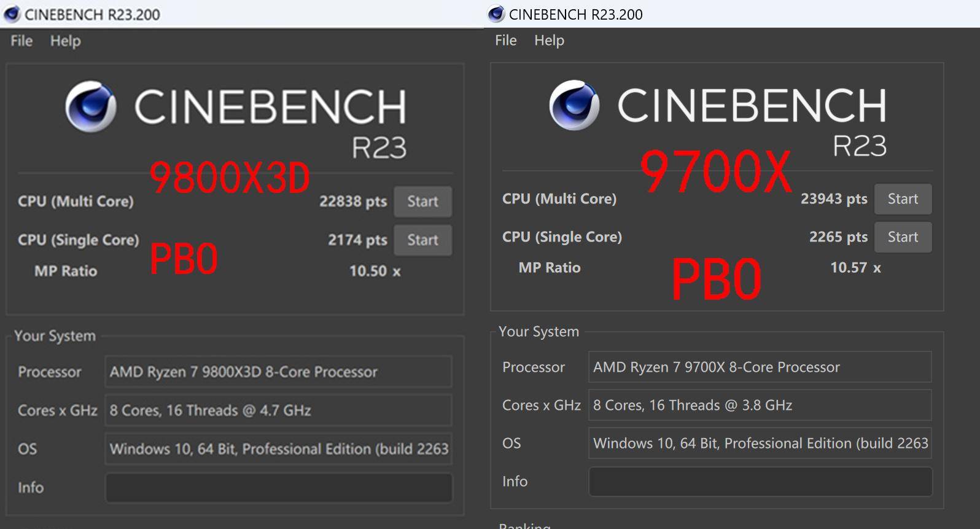
Task: Click Cinebench title bar icon in left window
Action: coord(11,14)
